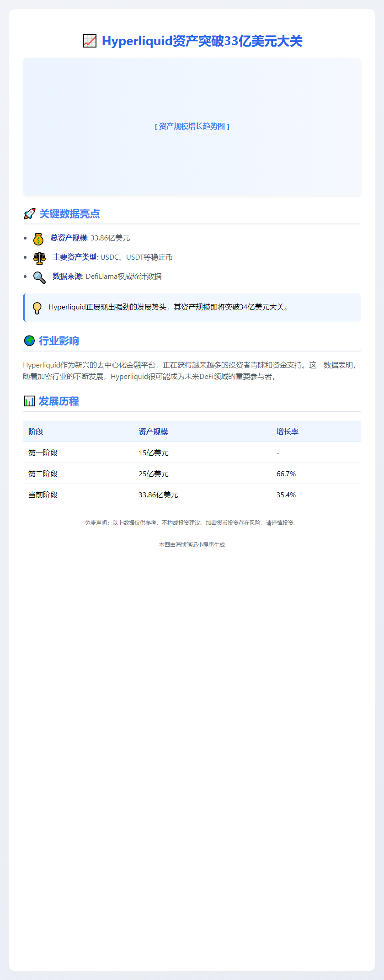The width and height of the screenshot is (384, 980).
Task: Click the text USDC、USDT等稳定币
Action: [137, 257]
